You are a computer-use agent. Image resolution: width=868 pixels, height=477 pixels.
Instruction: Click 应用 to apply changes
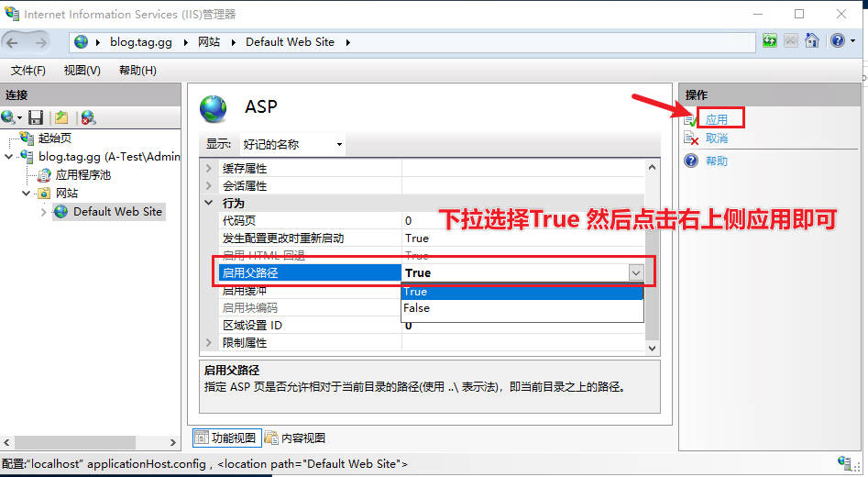point(716,119)
